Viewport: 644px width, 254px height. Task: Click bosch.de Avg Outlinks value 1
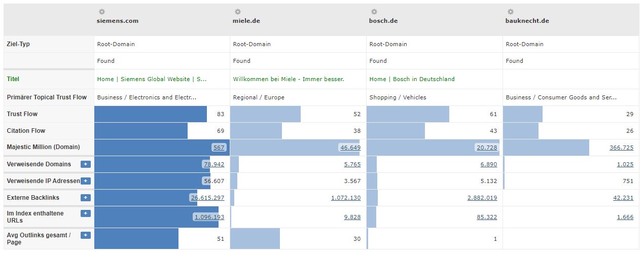click(x=495, y=239)
